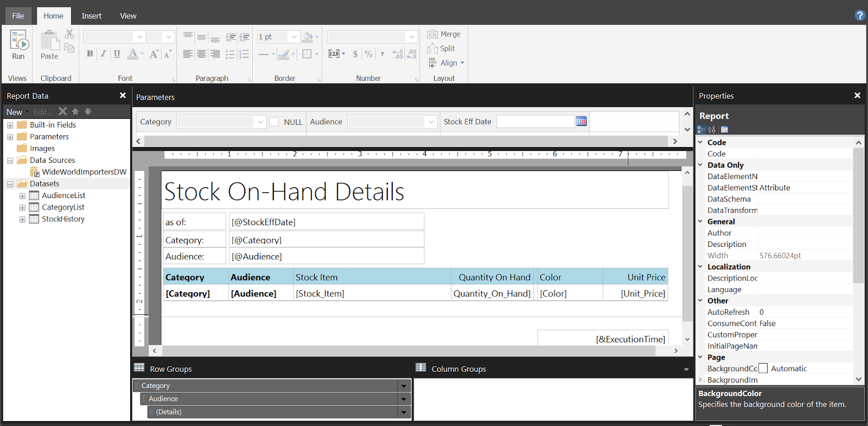
Task: Toggle Underline formatting
Action: click(117, 53)
